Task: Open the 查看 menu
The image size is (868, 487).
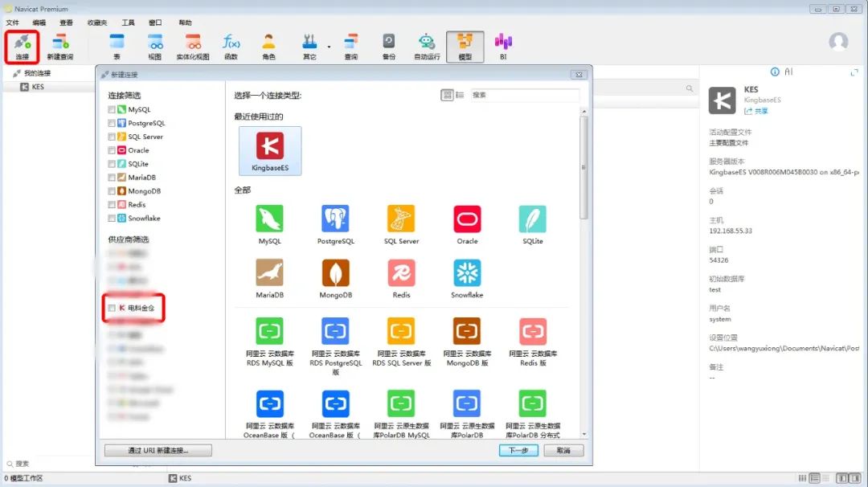Action: (67, 23)
